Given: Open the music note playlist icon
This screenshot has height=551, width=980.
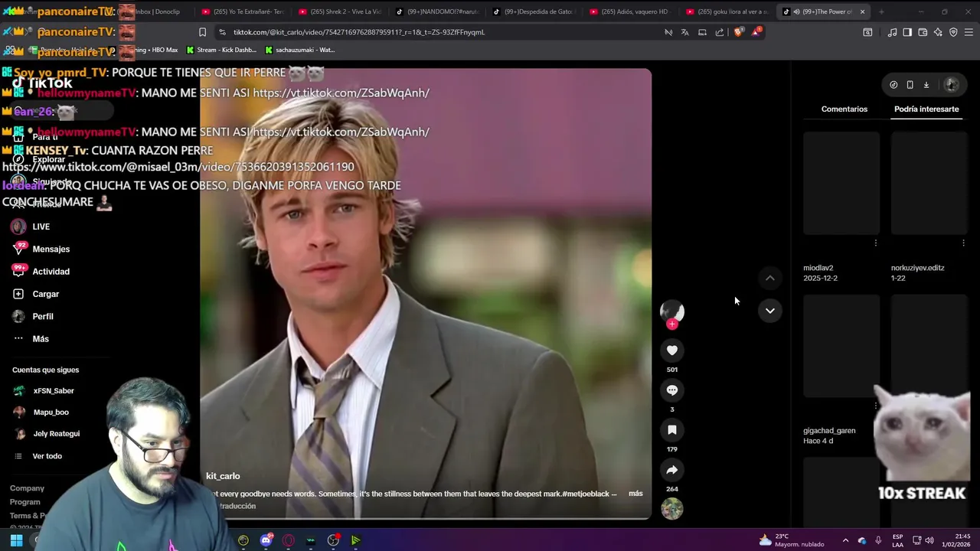Looking at the screenshot, I should 892,32.
